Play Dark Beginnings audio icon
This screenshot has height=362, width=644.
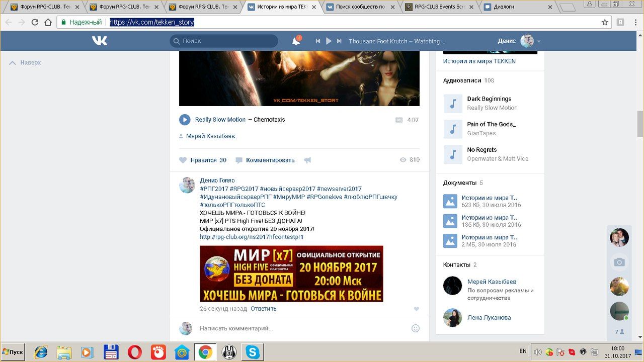pos(453,104)
